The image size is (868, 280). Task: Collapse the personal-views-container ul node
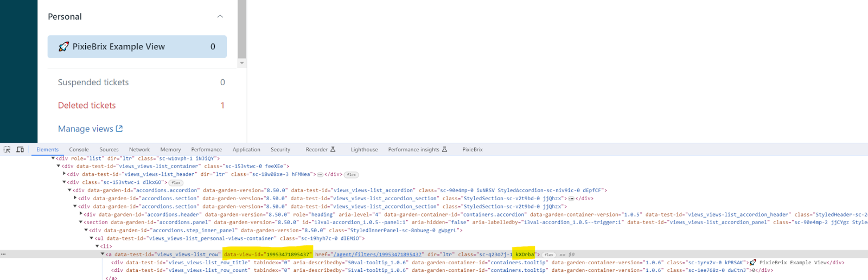click(92, 238)
